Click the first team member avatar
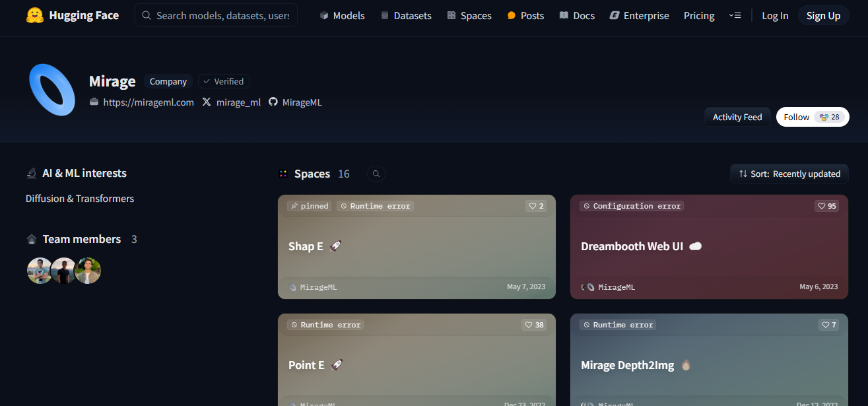Image resolution: width=868 pixels, height=406 pixels. pos(40,271)
